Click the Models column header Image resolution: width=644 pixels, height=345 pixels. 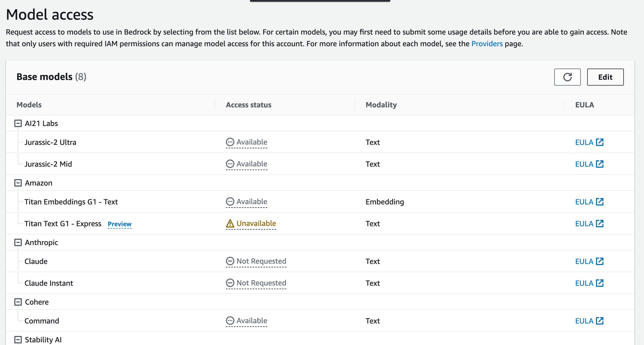[29, 105]
